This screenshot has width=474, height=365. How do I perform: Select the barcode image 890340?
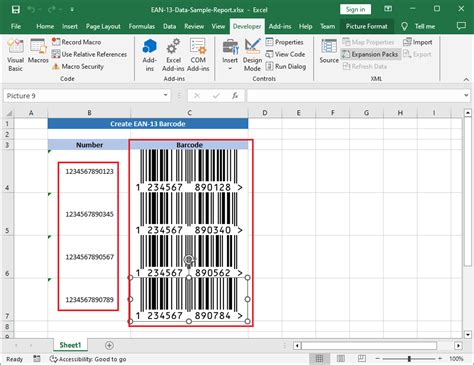(x=189, y=214)
